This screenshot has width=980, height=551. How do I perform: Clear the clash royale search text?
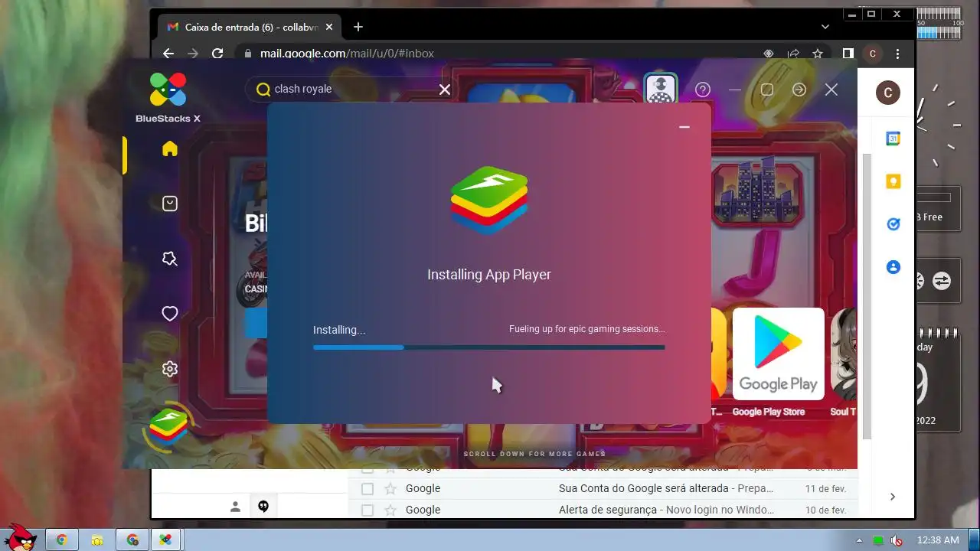445,90
